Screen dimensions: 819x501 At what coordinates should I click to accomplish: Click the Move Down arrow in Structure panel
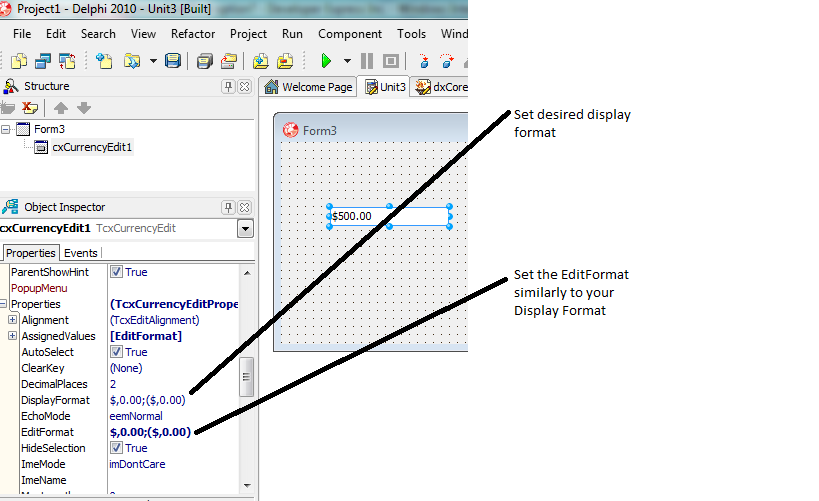point(84,108)
